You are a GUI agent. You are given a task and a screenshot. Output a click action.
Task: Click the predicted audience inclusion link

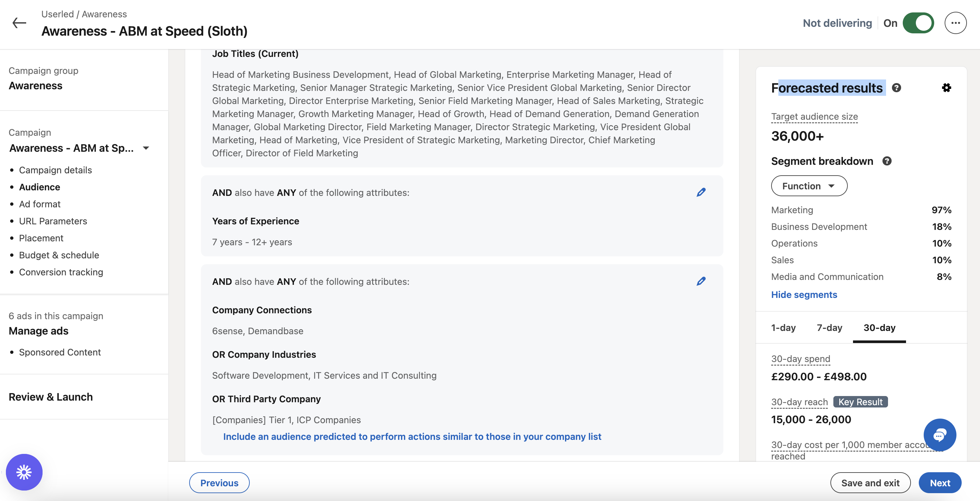click(412, 436)
